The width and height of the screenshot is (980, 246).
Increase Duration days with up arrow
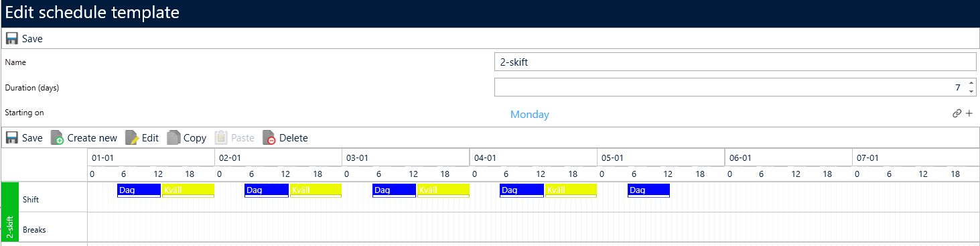click(971, 83)
